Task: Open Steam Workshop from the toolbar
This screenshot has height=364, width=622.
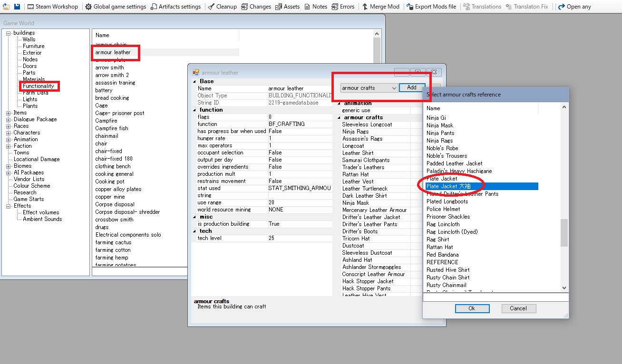Action: tap(52, 7)
